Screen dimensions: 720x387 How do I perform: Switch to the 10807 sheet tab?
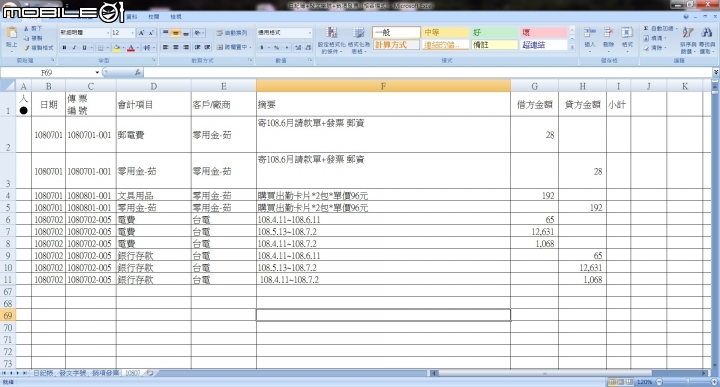pyautogui.click(x=133, y=373)
